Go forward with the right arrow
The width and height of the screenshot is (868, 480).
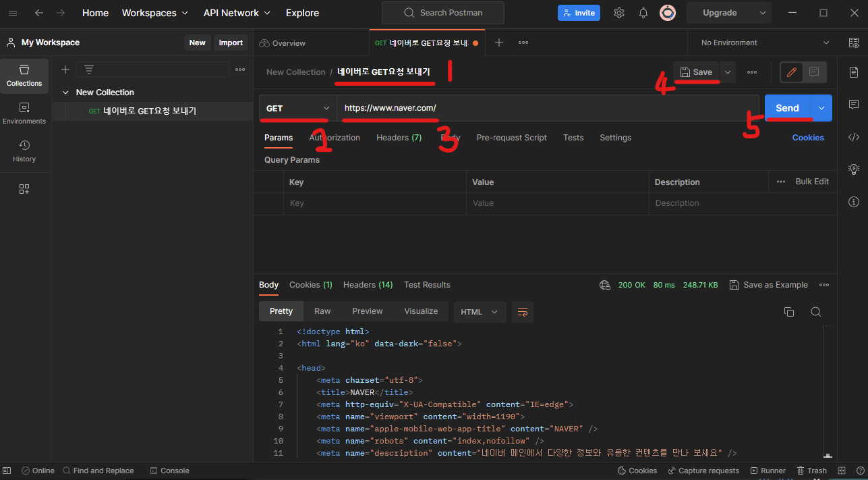(x=61, y=13)
